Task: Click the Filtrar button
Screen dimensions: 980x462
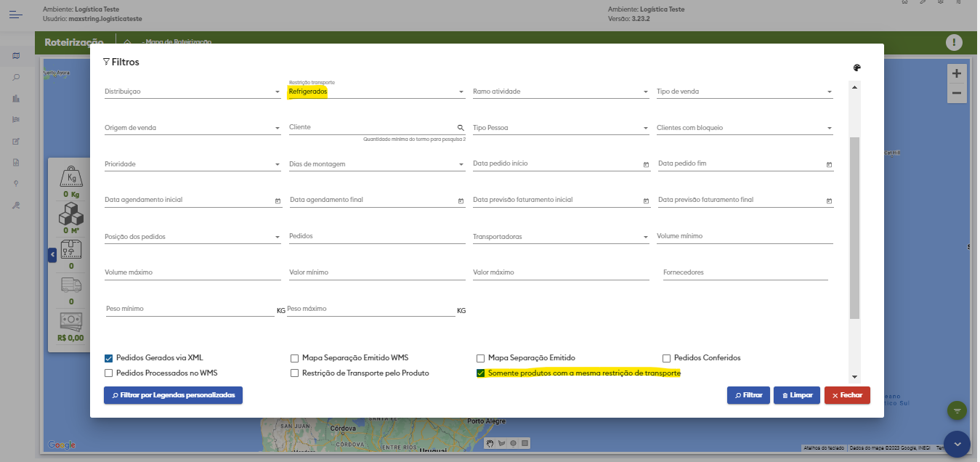Action: point(748,395)
